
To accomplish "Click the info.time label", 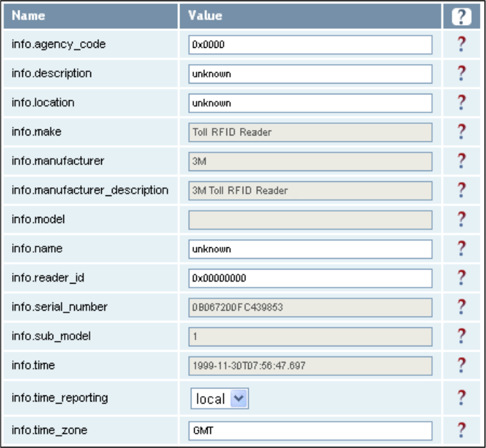I will tap(34, 365).
